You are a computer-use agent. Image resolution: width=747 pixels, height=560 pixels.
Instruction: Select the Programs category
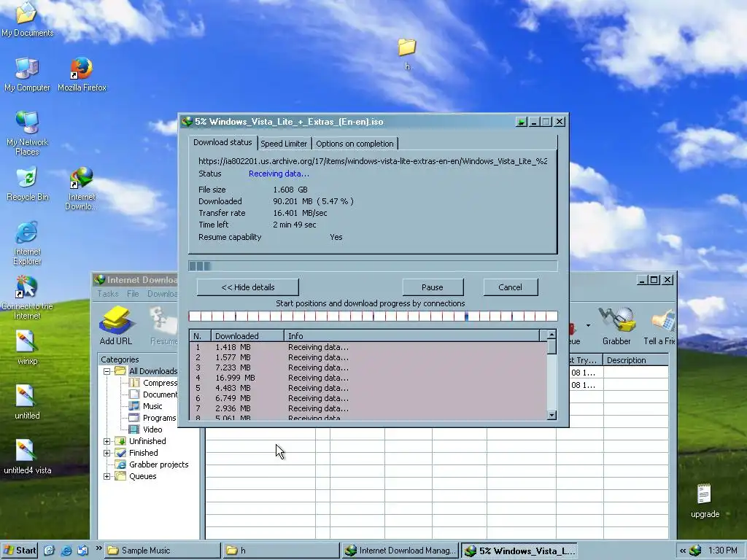coord(159,418)
